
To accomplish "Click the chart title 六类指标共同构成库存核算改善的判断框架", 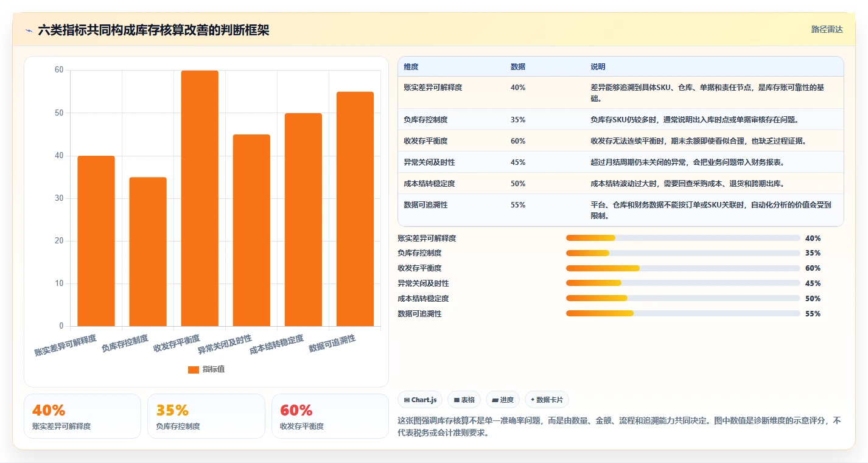I will click(153, 30).
